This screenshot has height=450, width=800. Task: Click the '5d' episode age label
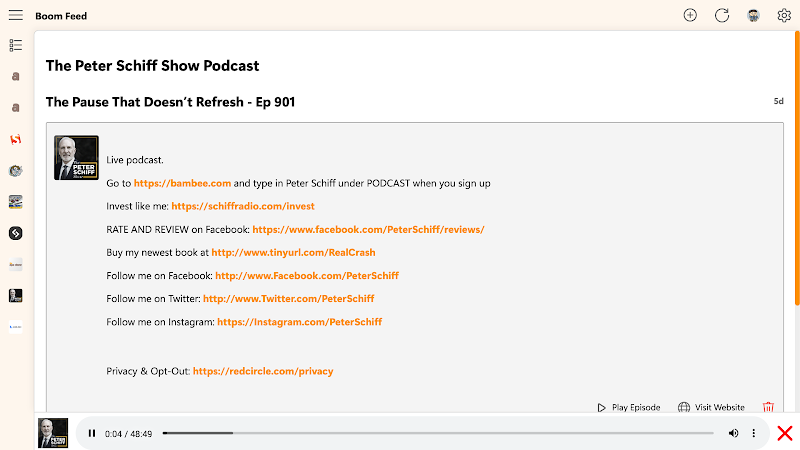pyautogui.click(x=778, y=101)
